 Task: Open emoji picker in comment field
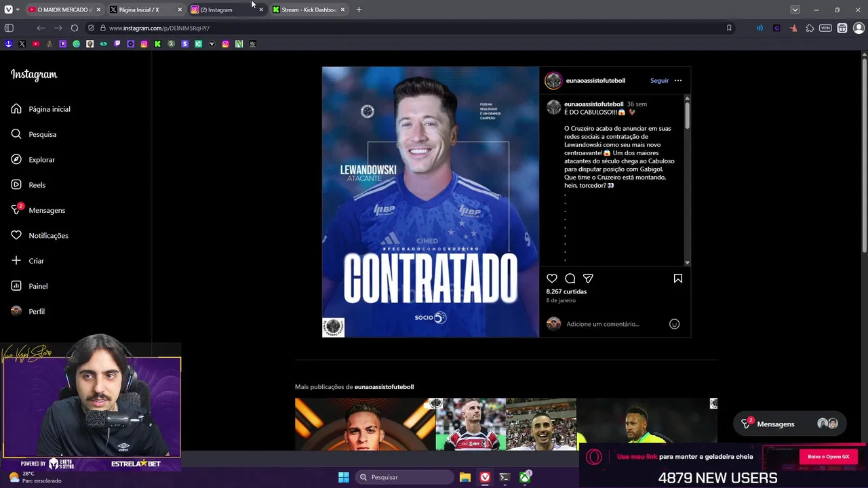(674, 324)
